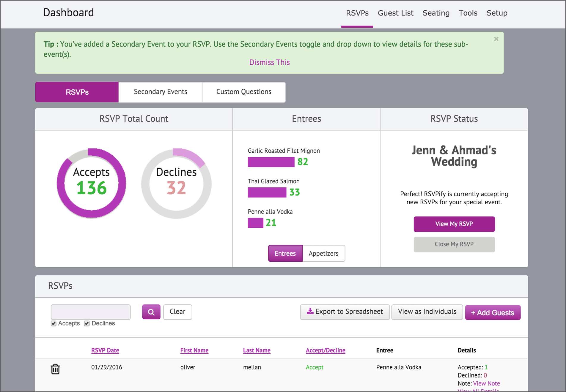Click the Declines 32 donut chart
Image resolution: width=566 pixels, height=392 pixels.
pyautogui.click(x=176, y=183)
